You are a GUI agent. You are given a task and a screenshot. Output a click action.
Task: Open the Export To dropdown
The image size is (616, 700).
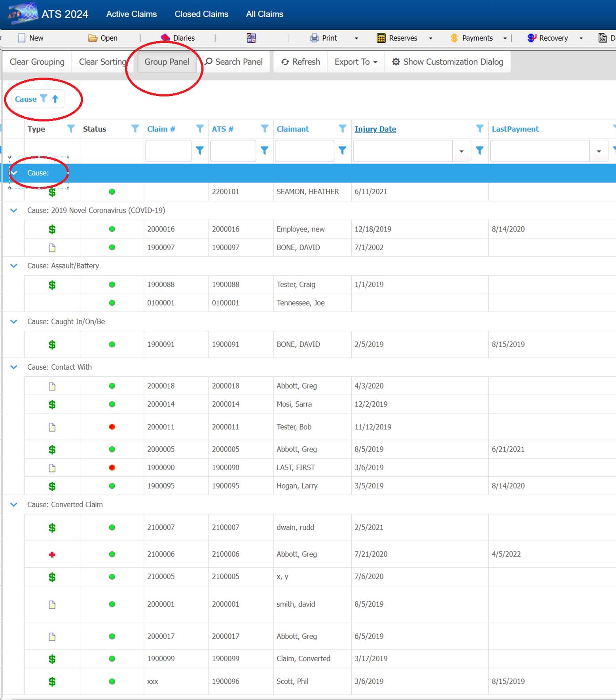click(x=356, y=62)
